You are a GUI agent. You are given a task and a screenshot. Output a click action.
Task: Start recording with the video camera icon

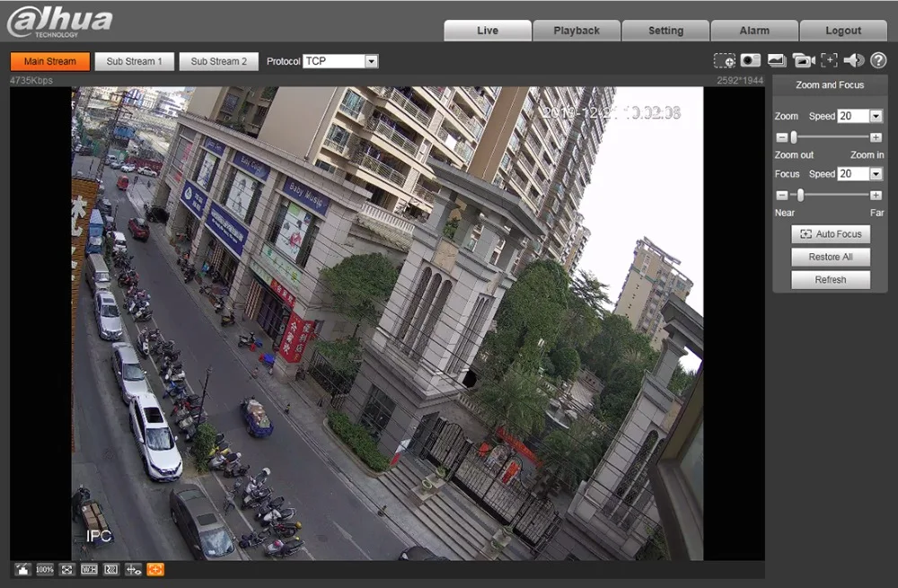pyautogui.click(x=804, y=60)
